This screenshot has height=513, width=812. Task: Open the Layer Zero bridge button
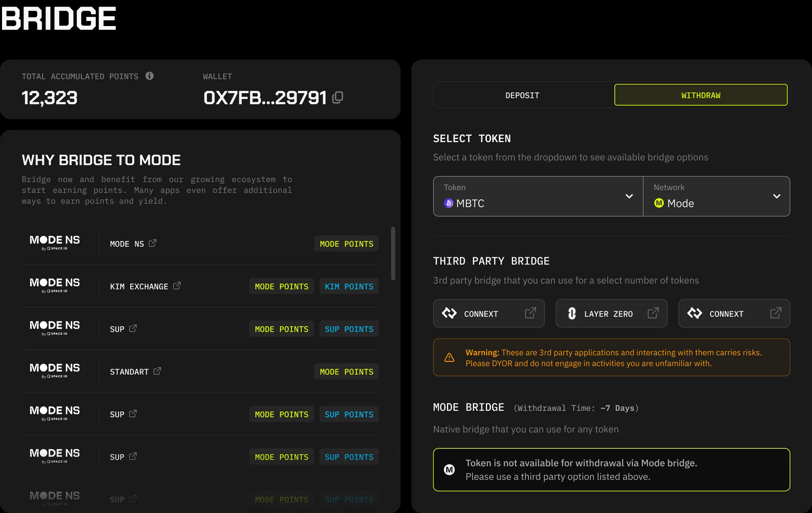coord(611,313)
